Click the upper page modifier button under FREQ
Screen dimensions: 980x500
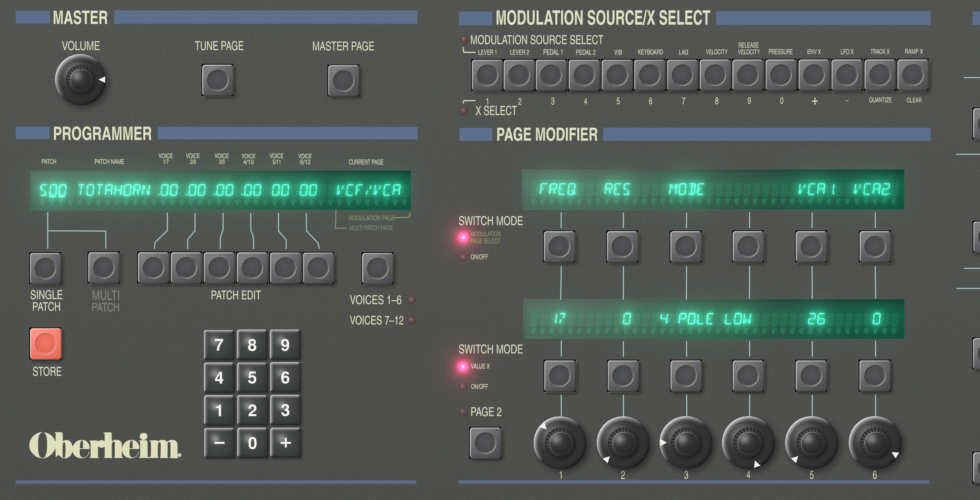click(x=559, y=247)
